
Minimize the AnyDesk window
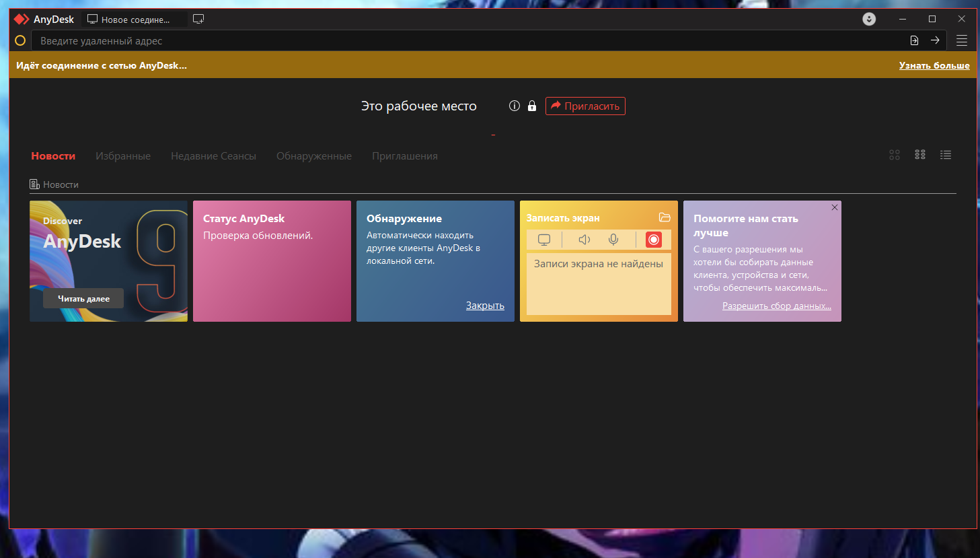pyautogui.click(x=903, y=19)
